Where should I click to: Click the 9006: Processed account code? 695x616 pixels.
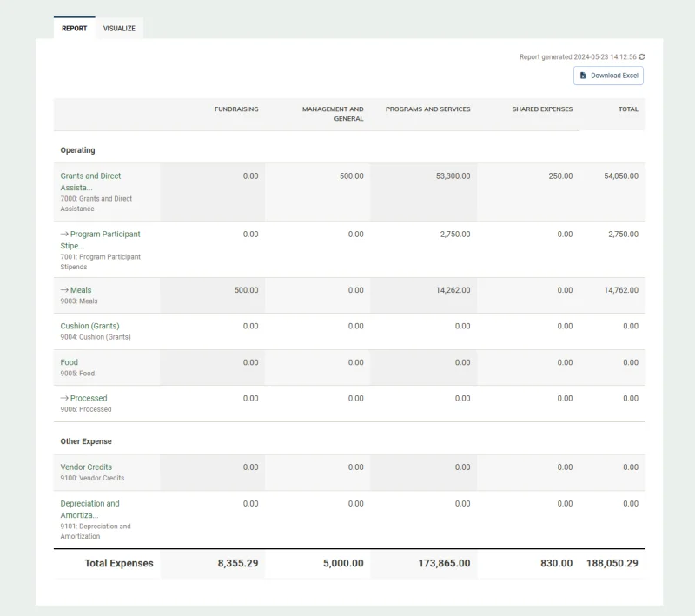pyautogui.click(x=85, y=409)
